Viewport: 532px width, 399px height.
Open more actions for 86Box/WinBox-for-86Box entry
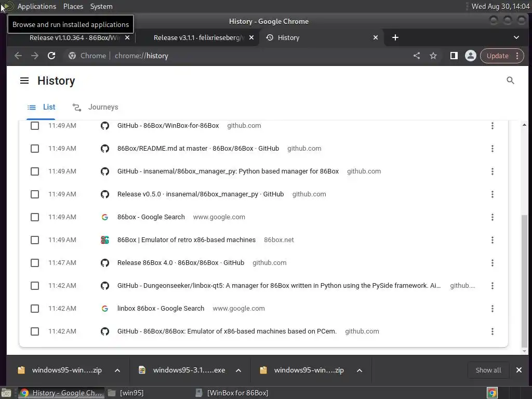pyautogui.click(x=493, y=126)
